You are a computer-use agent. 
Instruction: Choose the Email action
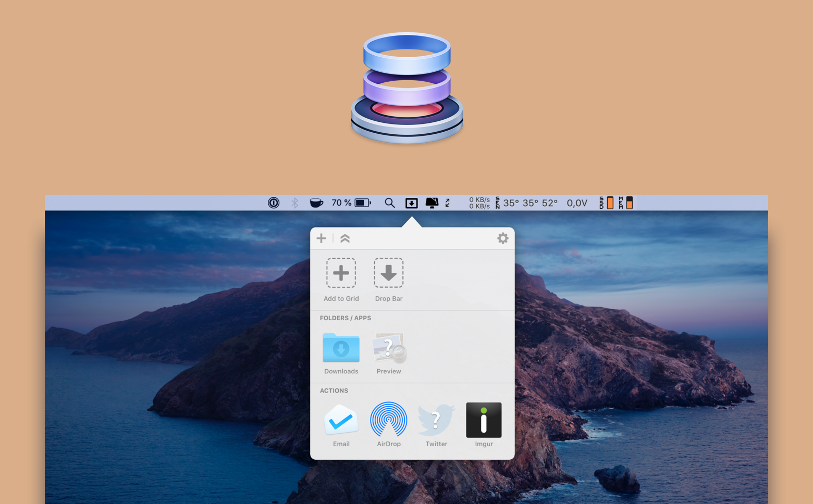[x=341, y=425]
